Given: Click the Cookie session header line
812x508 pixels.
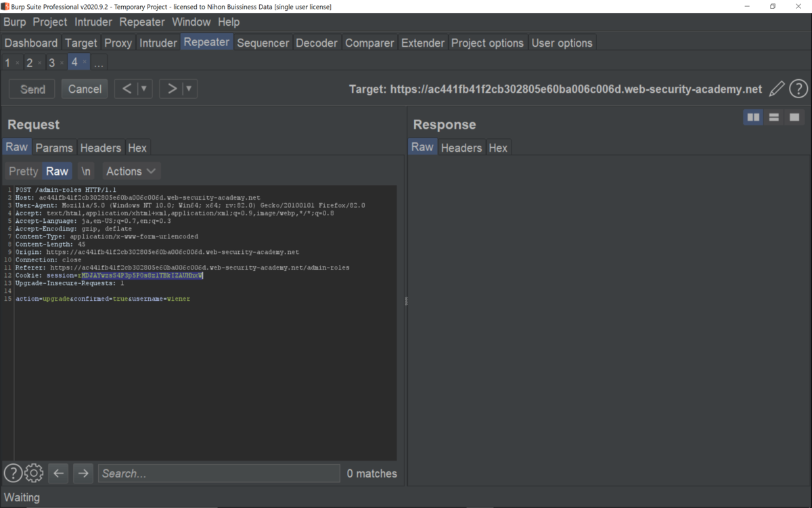Looking at the screenshot, I should 109,276.
